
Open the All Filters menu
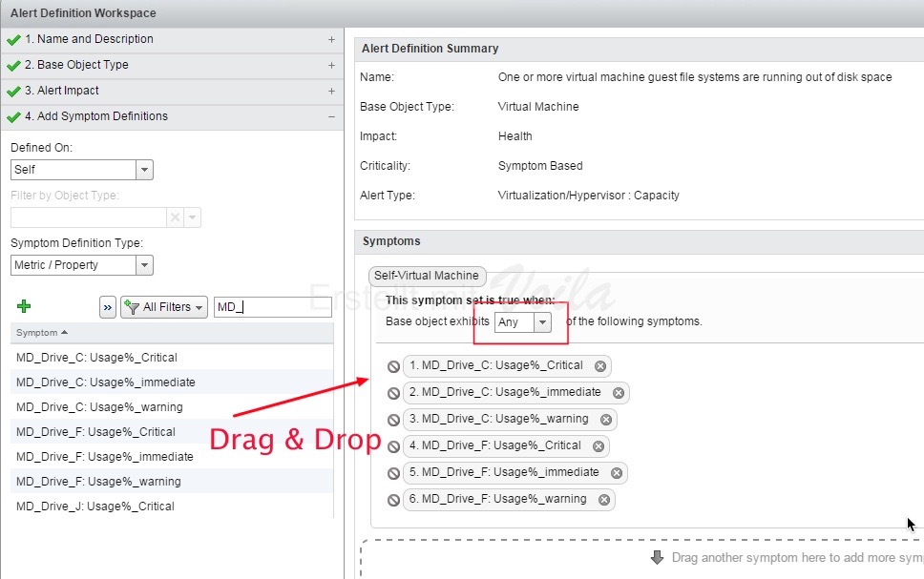coord(163,307)
